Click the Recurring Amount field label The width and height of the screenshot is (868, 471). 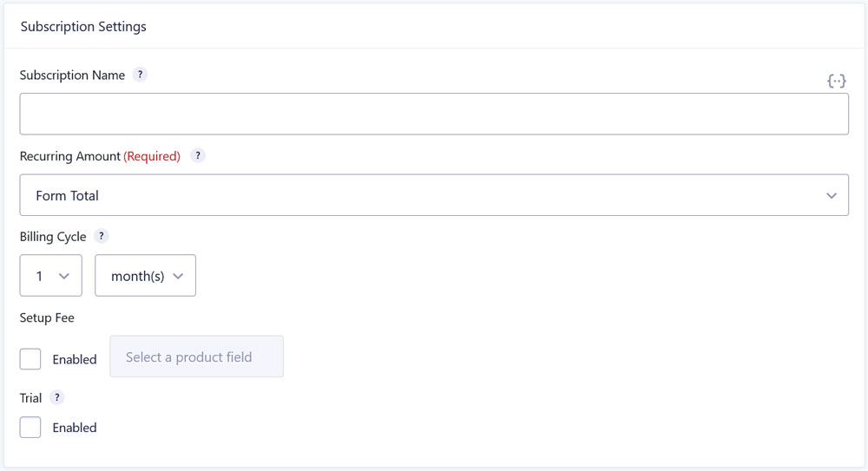pyautogui.click(x=70, y=156)
